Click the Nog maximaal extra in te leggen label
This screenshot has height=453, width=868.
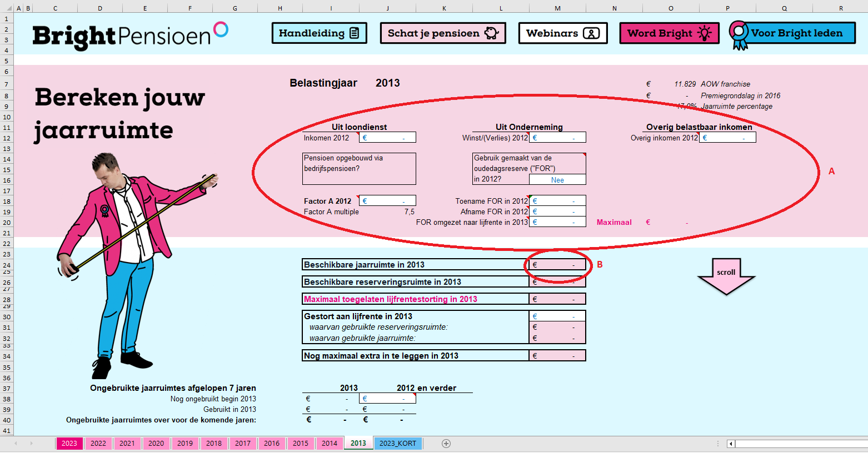tap(381, 356)
